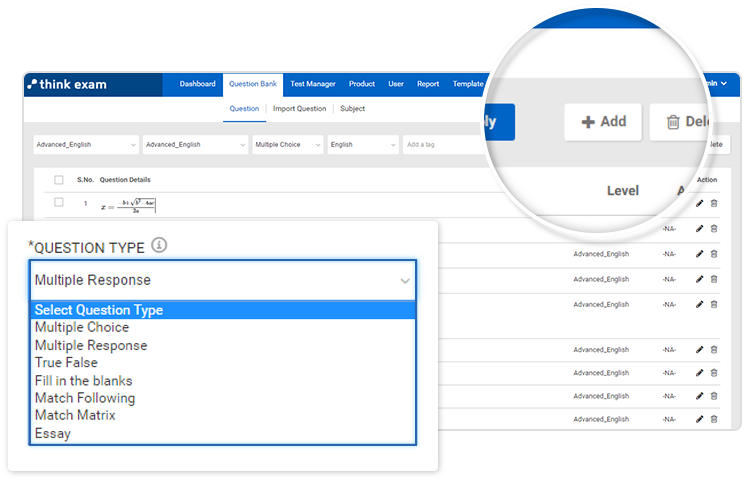Image resolution: width=750 pixels, height=480 pixels.
Task: Click the Add a tag field
Action: tap(442, 144)
